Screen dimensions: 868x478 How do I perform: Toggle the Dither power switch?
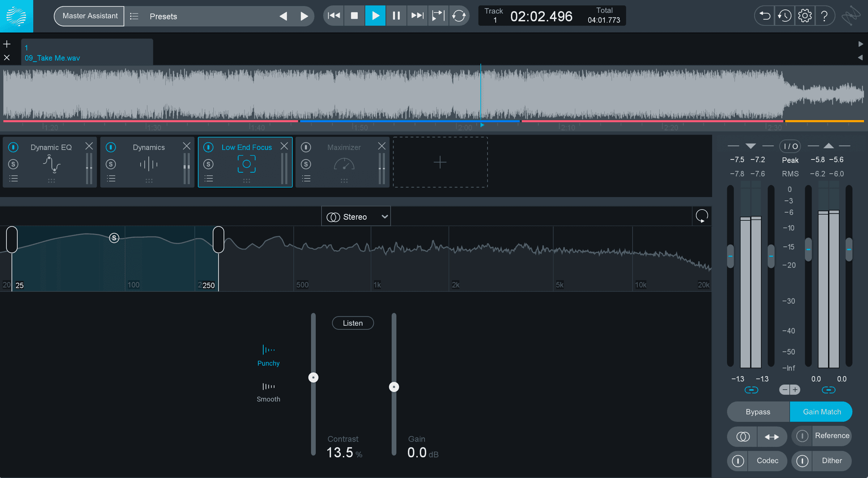tap(802, 461)
